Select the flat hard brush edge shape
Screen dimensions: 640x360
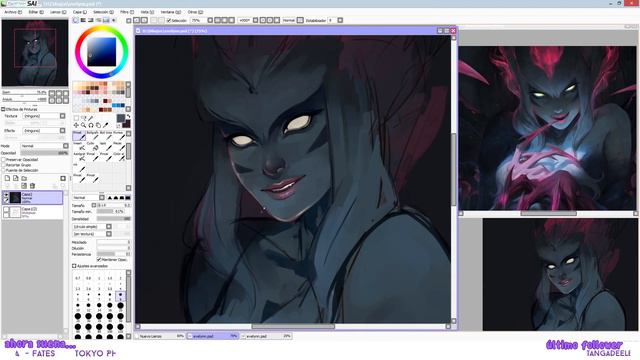coord(128,198)
